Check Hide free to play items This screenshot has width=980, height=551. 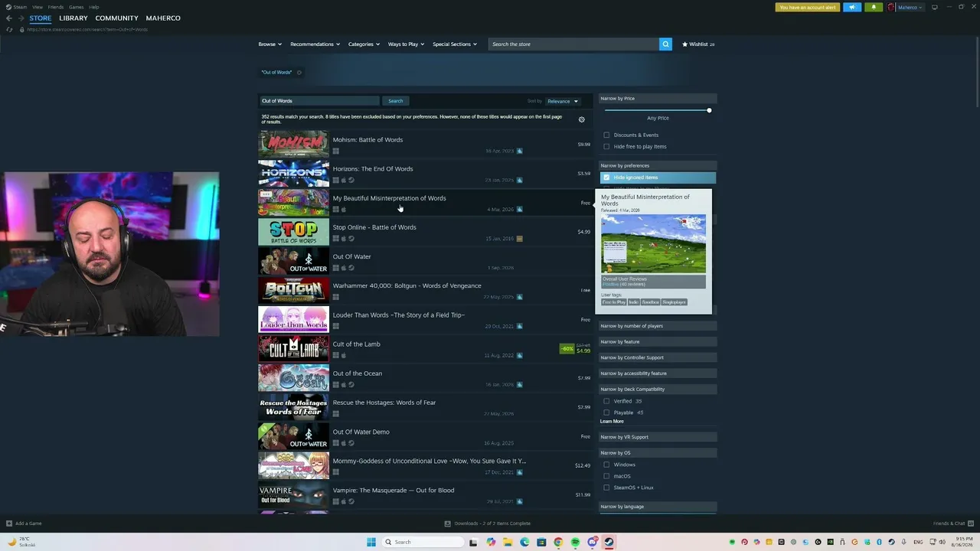pyautogui.click(x=606, y=147)
